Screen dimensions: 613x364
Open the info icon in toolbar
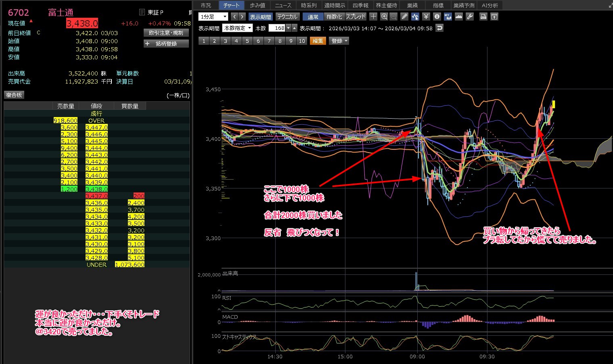click(437, 17)
